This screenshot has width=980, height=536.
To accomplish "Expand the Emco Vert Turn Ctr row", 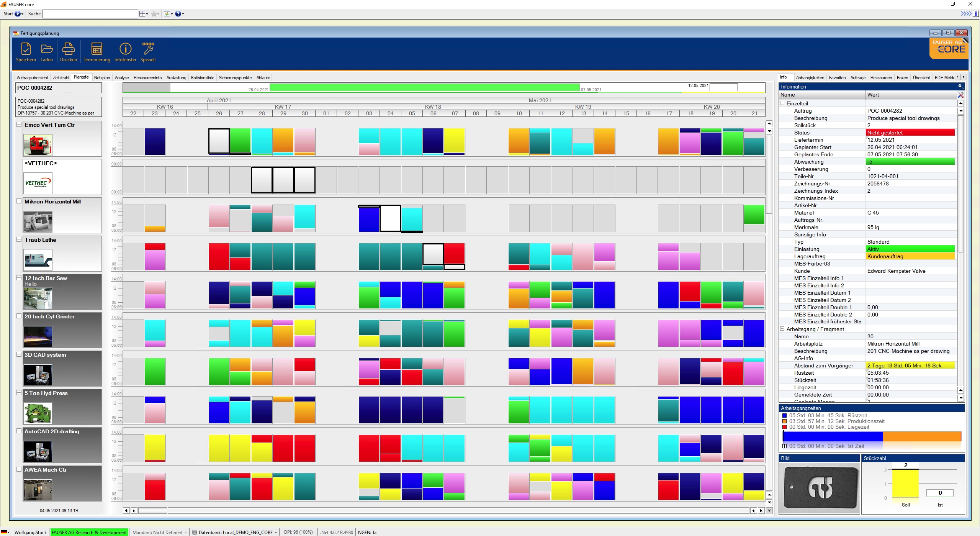I will pos(19,125).
